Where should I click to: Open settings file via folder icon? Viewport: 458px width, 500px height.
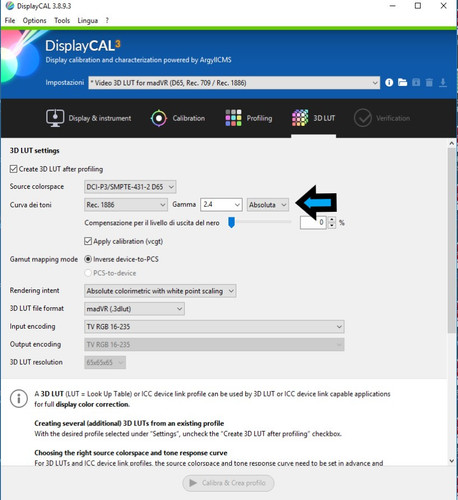pyautogui.click(x=403, y=83)
